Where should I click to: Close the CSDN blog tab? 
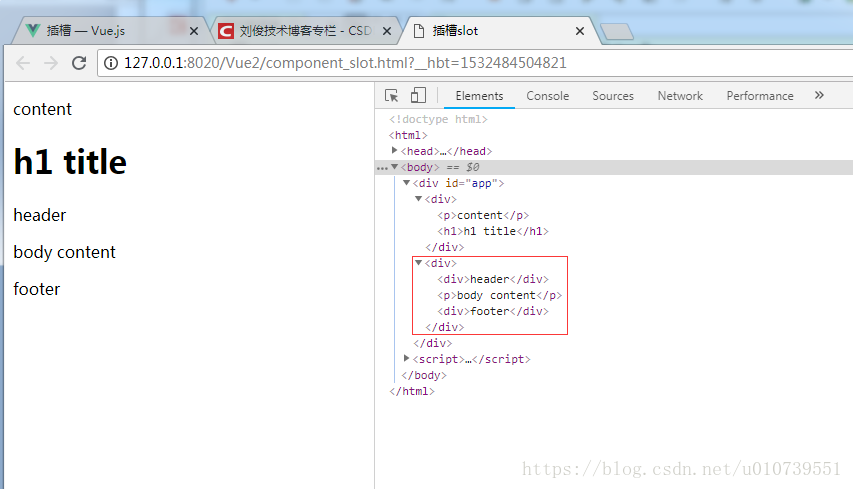[x=387, y=32]
